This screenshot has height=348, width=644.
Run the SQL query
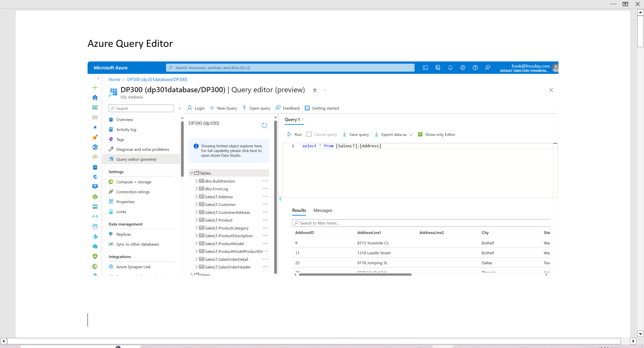point(294,134)
